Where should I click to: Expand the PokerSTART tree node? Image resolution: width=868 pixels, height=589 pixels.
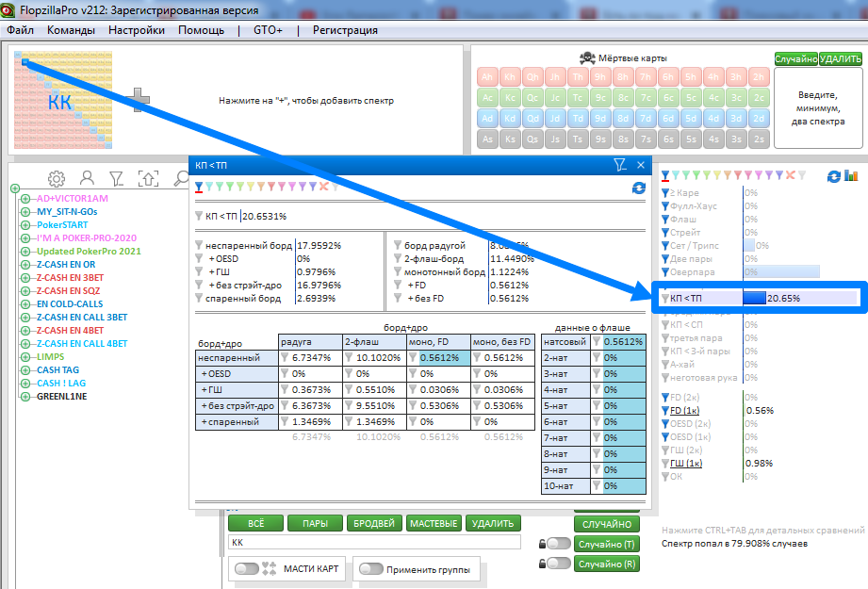pyautogui.click(x=14, y=225)
